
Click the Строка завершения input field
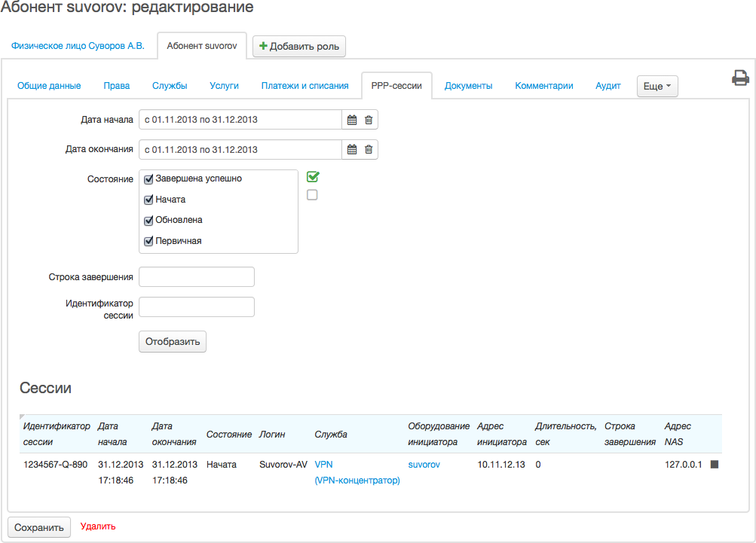(197, 277)
